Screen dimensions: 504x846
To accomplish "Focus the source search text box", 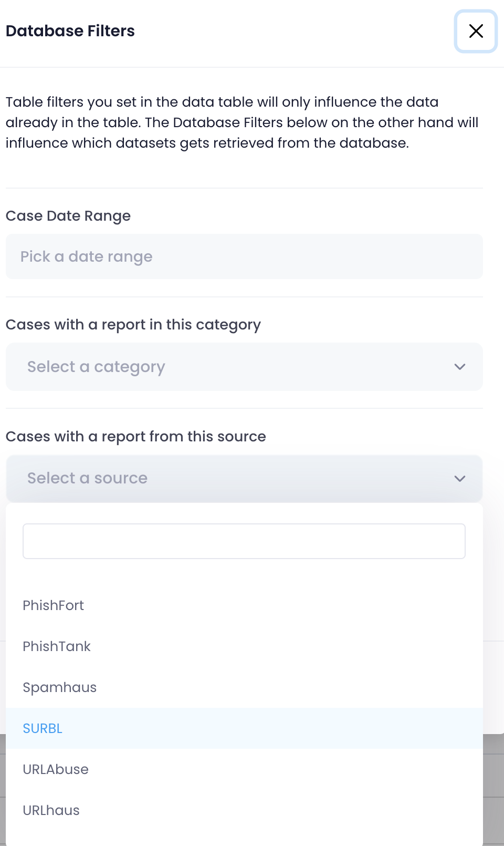I will tap(244, 541).
